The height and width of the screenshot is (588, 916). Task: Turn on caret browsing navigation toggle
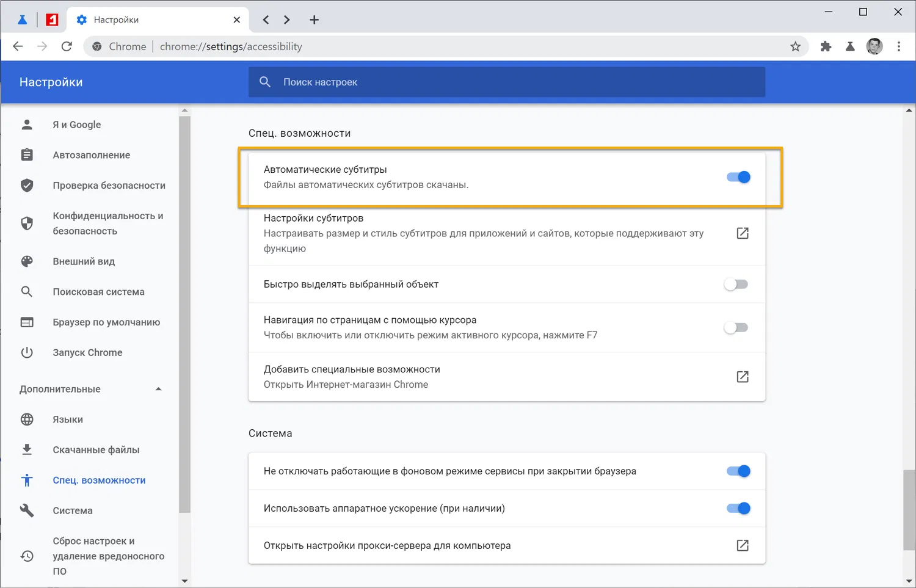click(x=736, y=328)
